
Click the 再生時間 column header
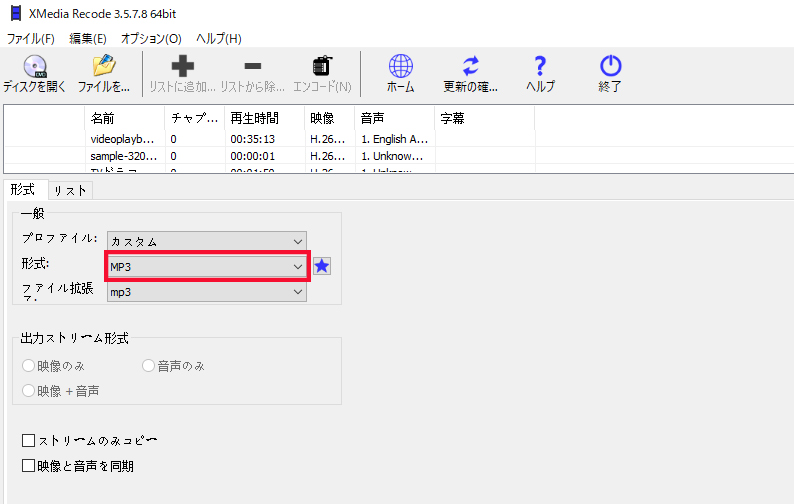(265, 118)
